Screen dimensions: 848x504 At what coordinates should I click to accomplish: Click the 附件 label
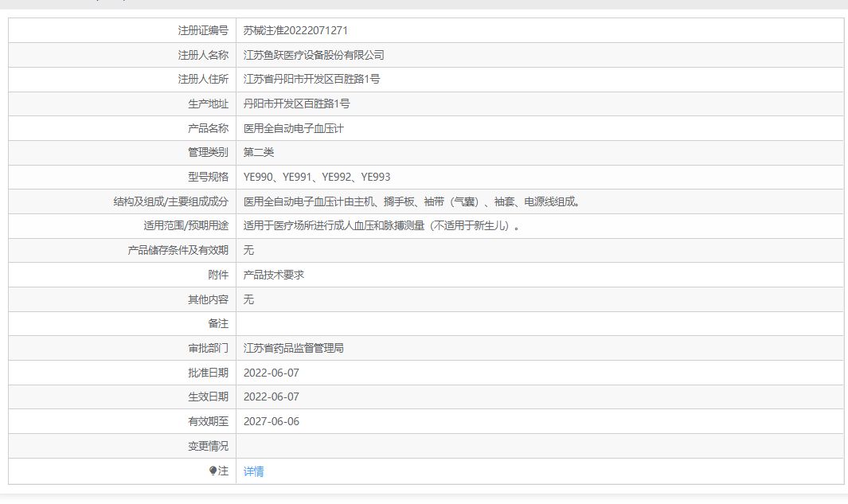coord(218,275)
